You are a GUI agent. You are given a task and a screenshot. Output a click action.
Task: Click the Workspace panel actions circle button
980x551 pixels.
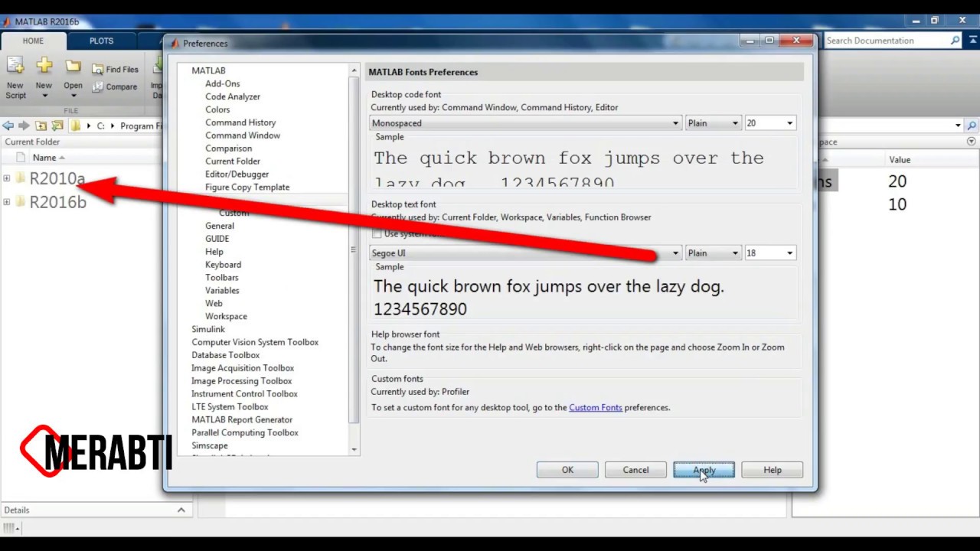[972, 142]
